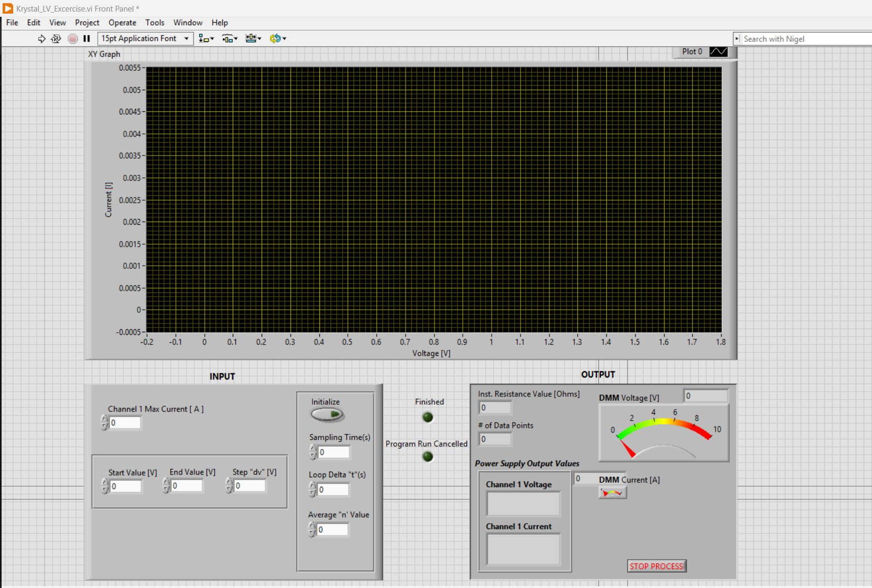This screenshot has height=588, width=872.
Task: Click the Abort Execution stop icon
Action: tap(73, 38)
